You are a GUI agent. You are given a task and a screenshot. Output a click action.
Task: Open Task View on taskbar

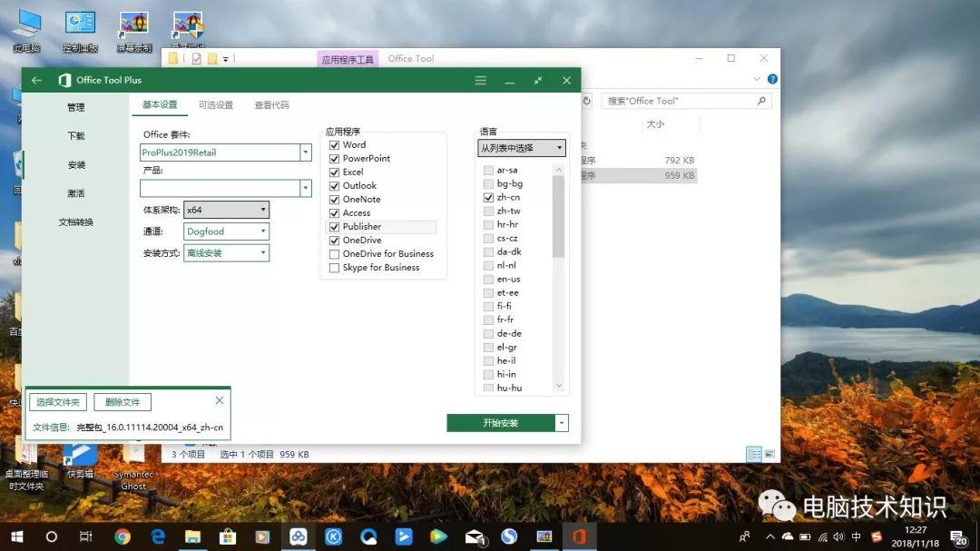[85, 536]
